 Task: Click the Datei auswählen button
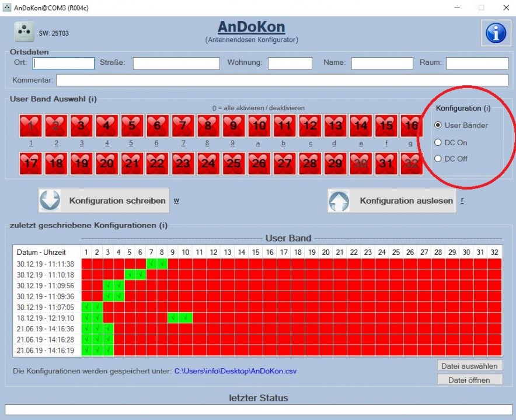(469, 366)
